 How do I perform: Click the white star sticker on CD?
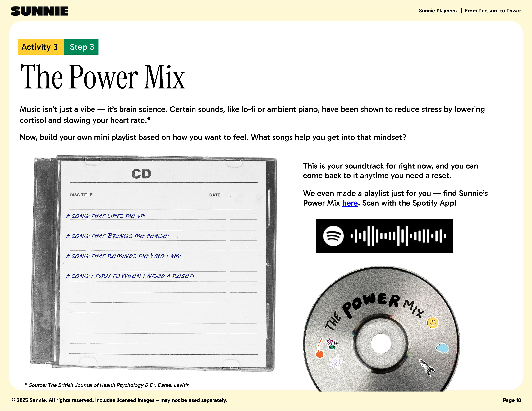tap(336, 362)
